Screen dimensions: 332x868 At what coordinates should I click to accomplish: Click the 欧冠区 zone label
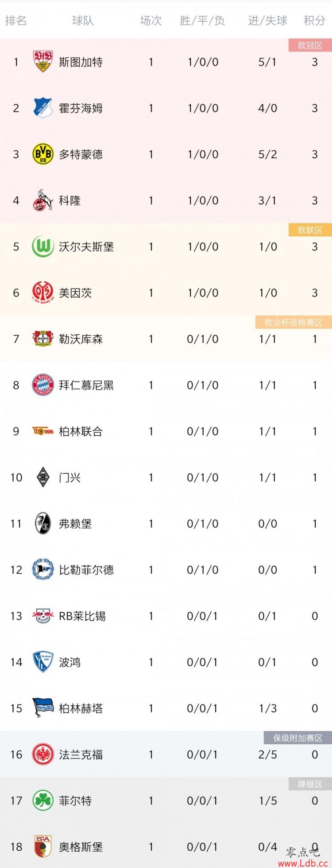[x=310, y=45]
